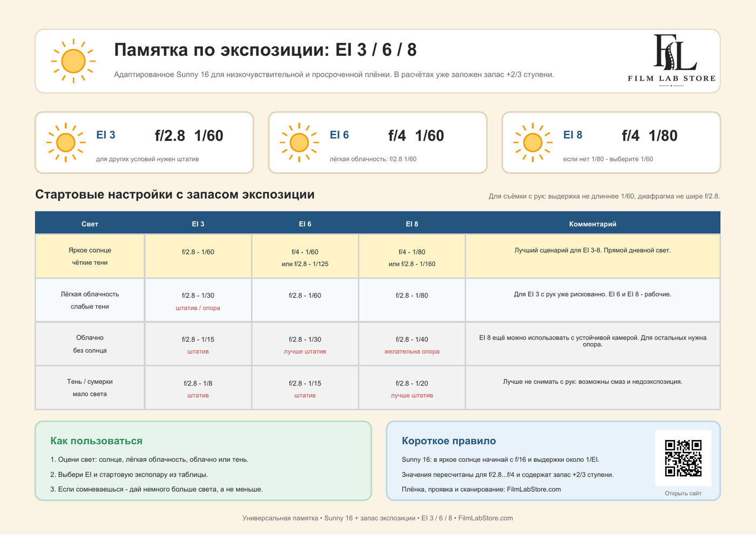Click the footer line 'Универсальная памятка'
Viewport: 756px width, 535px height.
[x=377, y=518]
